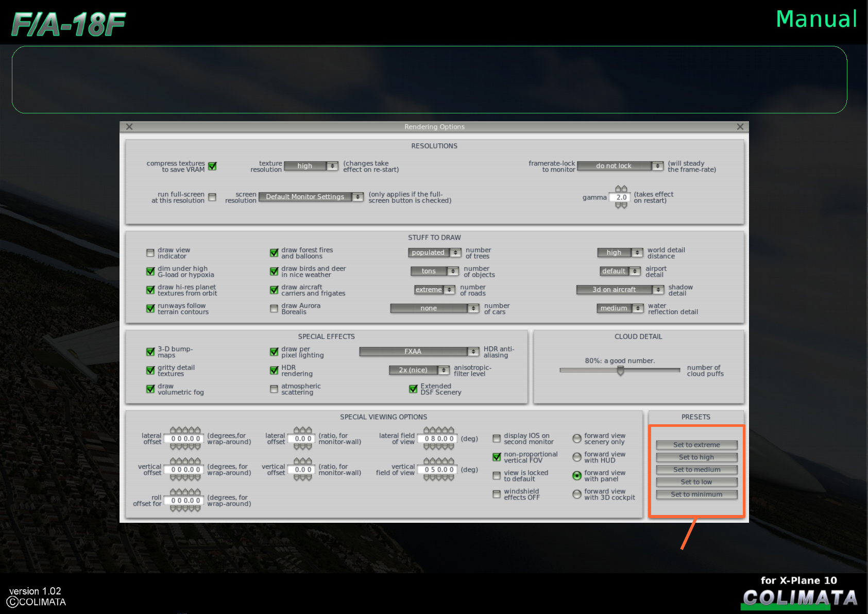Open water reflection detail dropdown
This screenshot has height=614, width=868.
tap(620, 308)
